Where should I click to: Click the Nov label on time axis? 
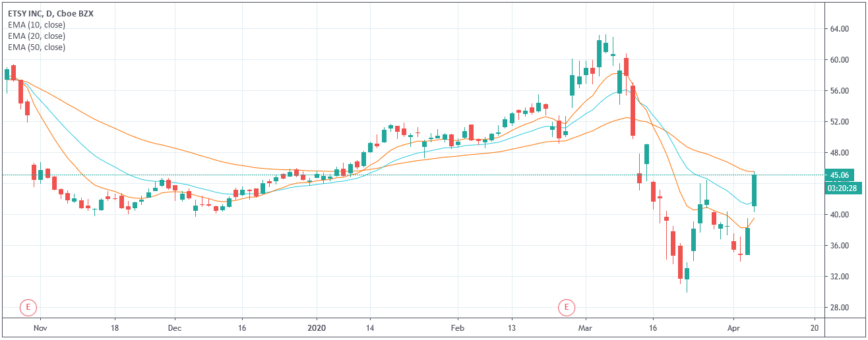[41, 327]
